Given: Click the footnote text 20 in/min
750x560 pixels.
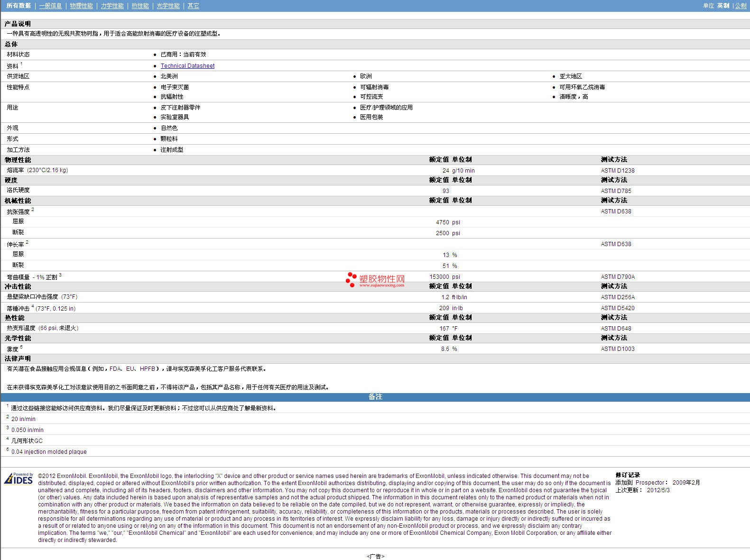Looking at the screenshot, I should point(23,419).
